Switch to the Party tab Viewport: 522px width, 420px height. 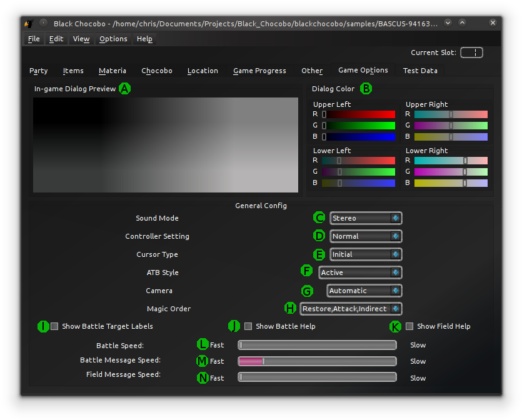click(x=38, y=71)
